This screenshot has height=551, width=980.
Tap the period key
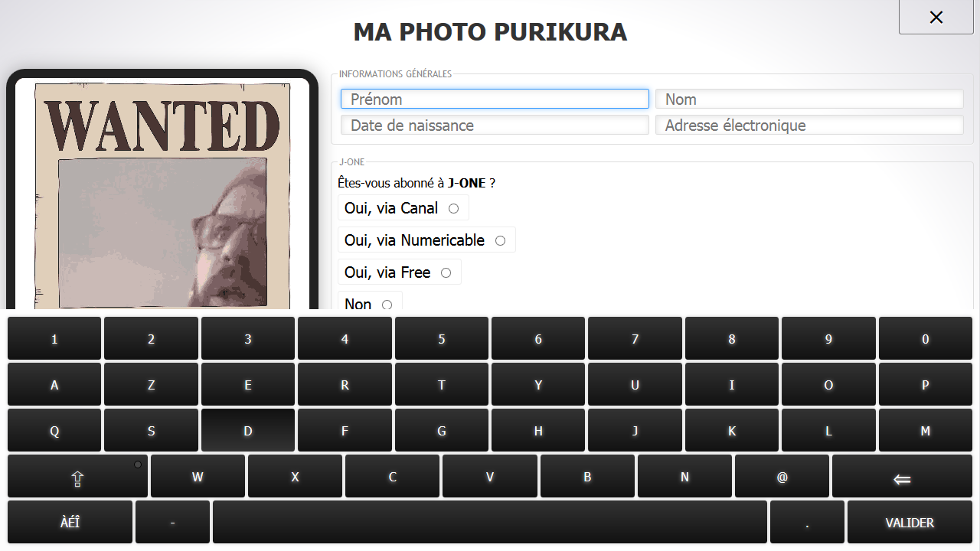click(x=807, y=523)
